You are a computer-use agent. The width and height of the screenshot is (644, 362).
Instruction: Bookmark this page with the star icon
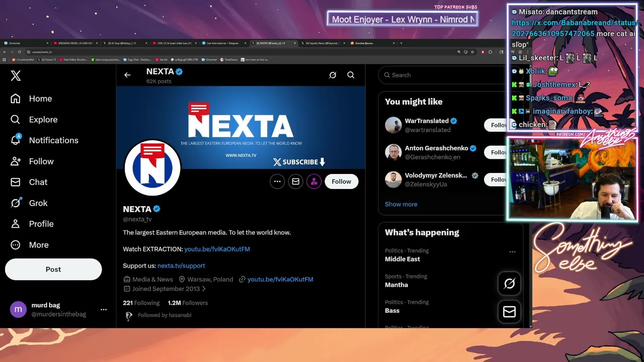click(472, 52)
